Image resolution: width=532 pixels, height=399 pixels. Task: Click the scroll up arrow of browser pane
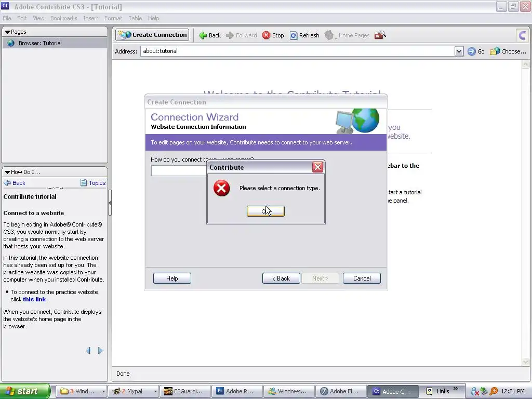525,64
